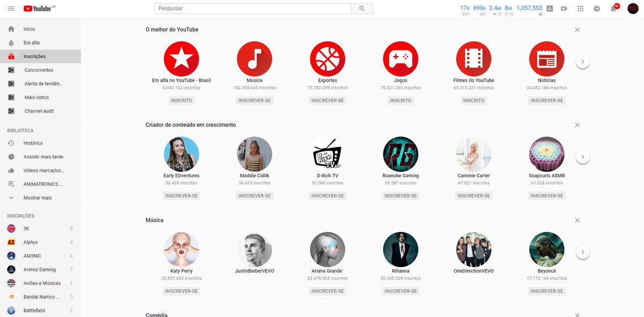Toggle the INSCRITO button under Jogos
This screenshot has width=644, height=317.
[400, 100]
